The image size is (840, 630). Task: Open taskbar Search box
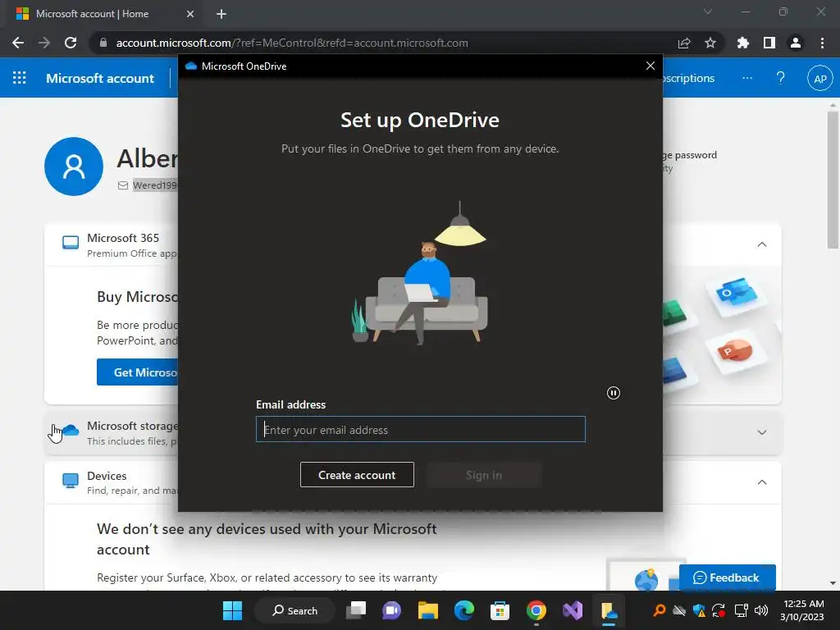point(294,610)
